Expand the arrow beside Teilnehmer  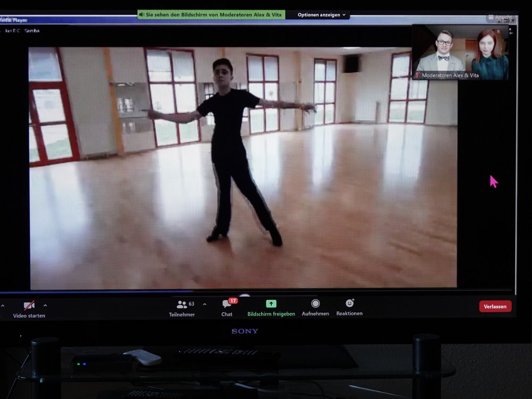point(205,304)
